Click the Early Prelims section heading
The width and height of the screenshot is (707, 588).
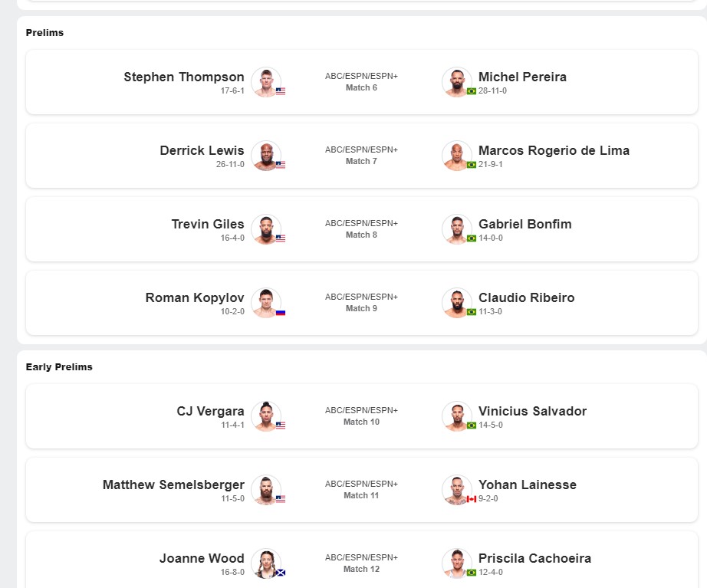[x=59, y=367]
